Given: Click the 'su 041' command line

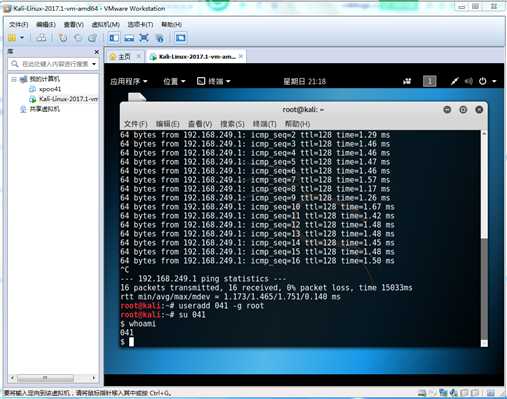Looking at the screenshot, I should point(192,315).
